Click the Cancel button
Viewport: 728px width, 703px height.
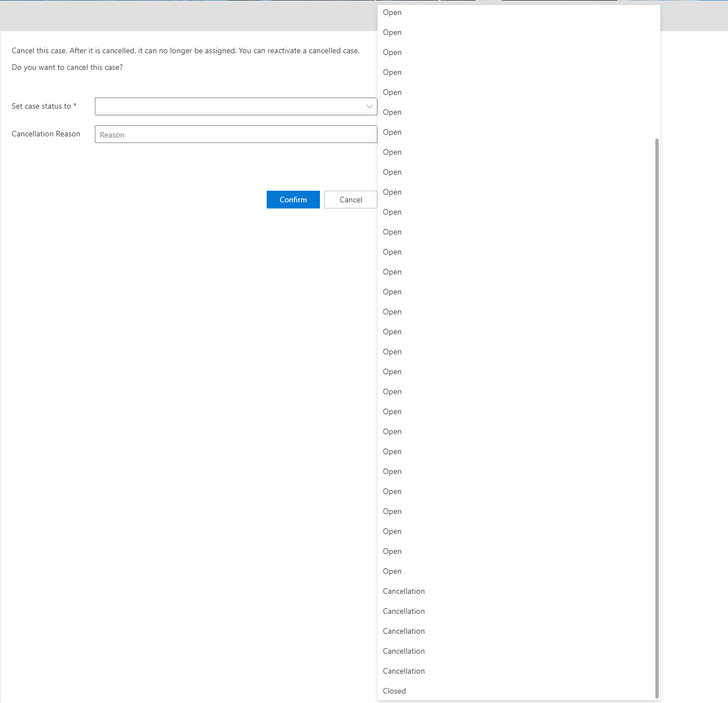pyautogui.click(x=350, y=200)
